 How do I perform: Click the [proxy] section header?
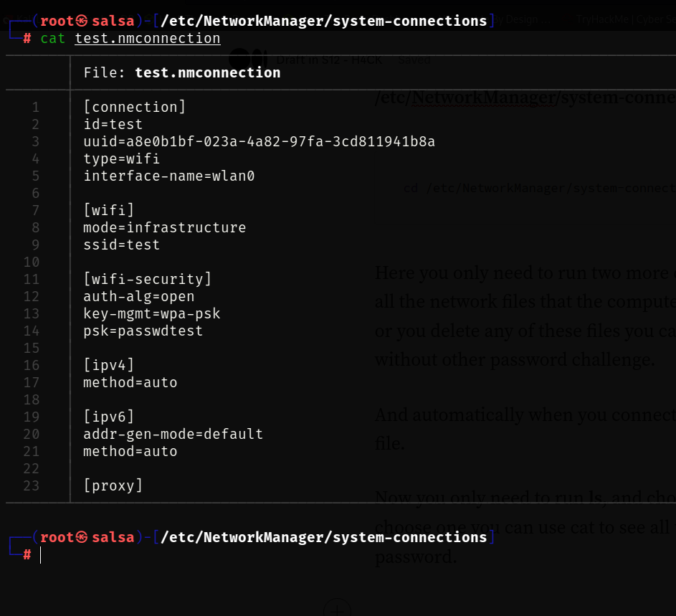pos(113,485)
